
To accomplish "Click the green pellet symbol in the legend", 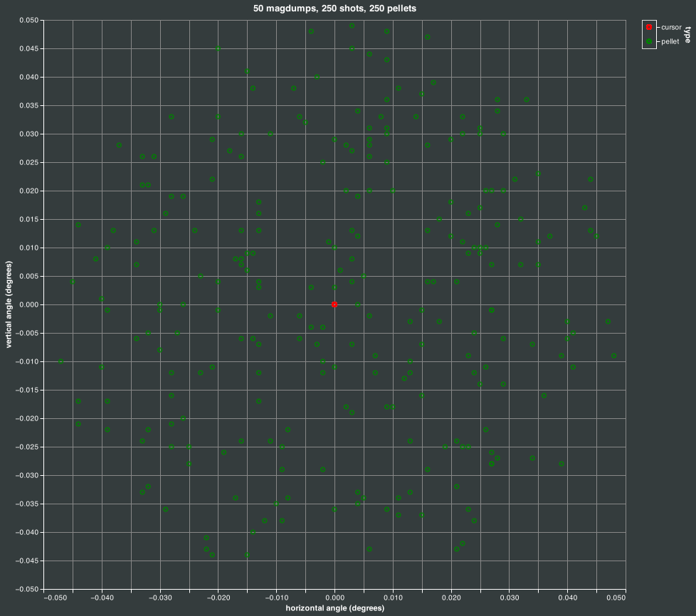I will click(649, 41).
